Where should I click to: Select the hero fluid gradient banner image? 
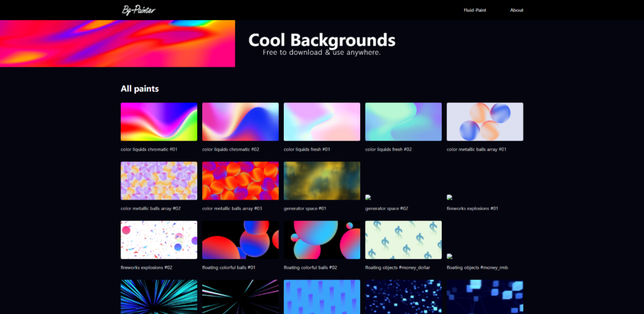(x=117, y=43)
